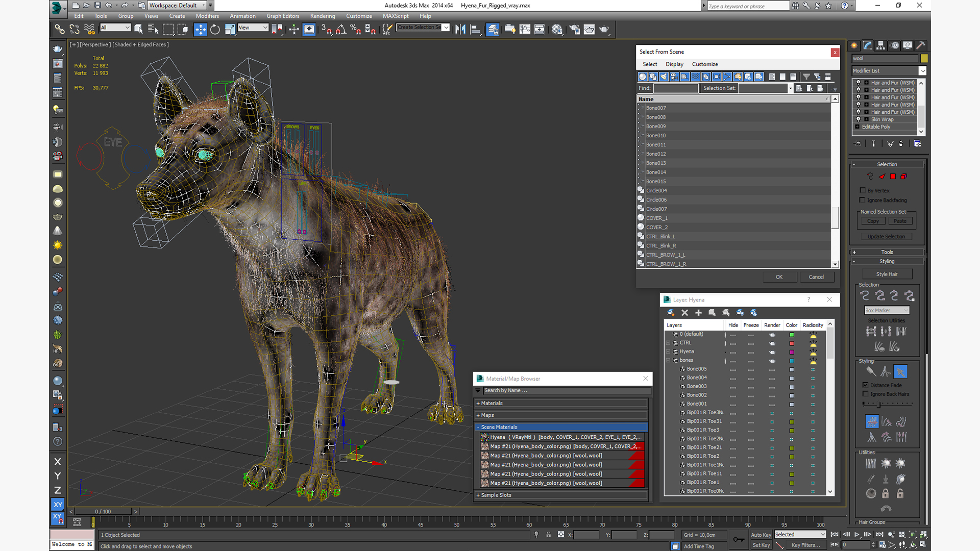The image size is (980, 551).
Task: Click the Bind to Space Warp icon
Action: (89, 29)
